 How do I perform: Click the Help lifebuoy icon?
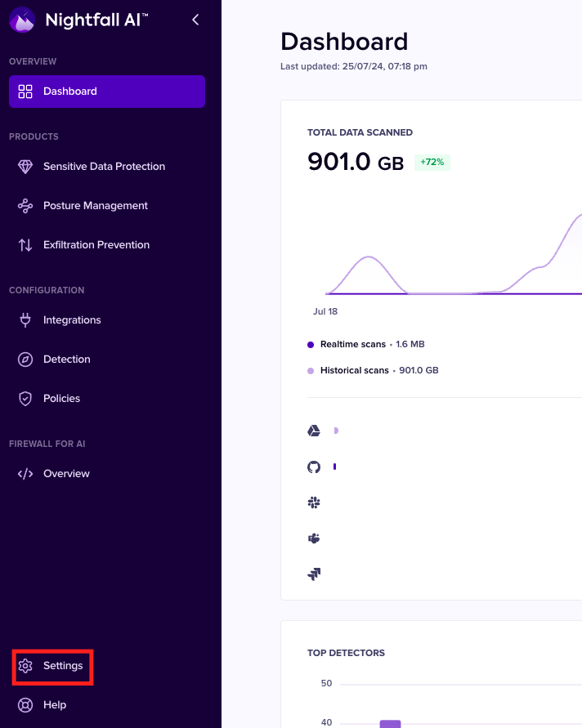click(x=25, y=705)
